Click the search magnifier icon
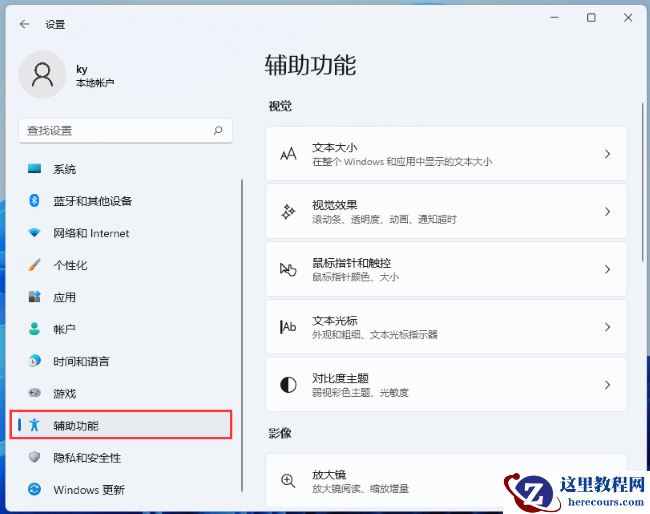 218,131
